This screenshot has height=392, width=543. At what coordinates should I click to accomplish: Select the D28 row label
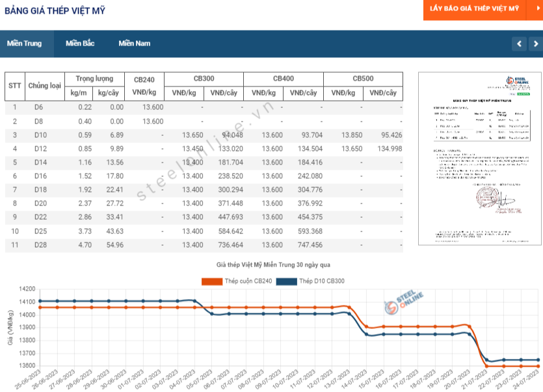click(x=40, y=245)
